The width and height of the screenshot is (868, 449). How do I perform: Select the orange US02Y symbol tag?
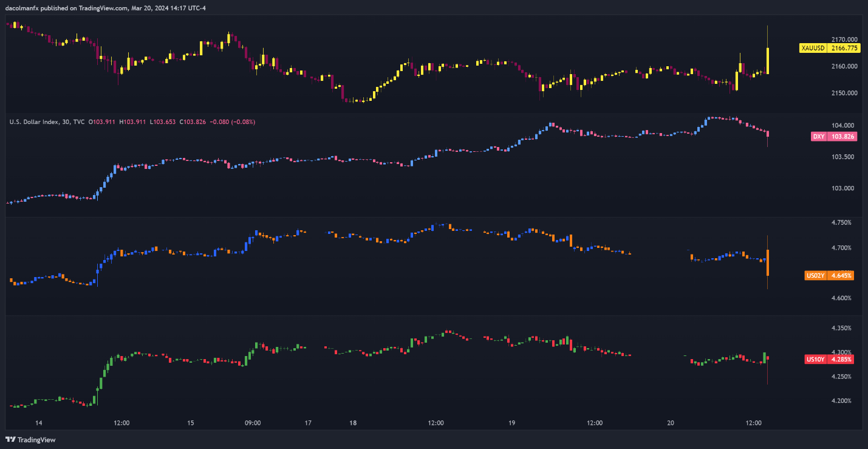[815, 276]
